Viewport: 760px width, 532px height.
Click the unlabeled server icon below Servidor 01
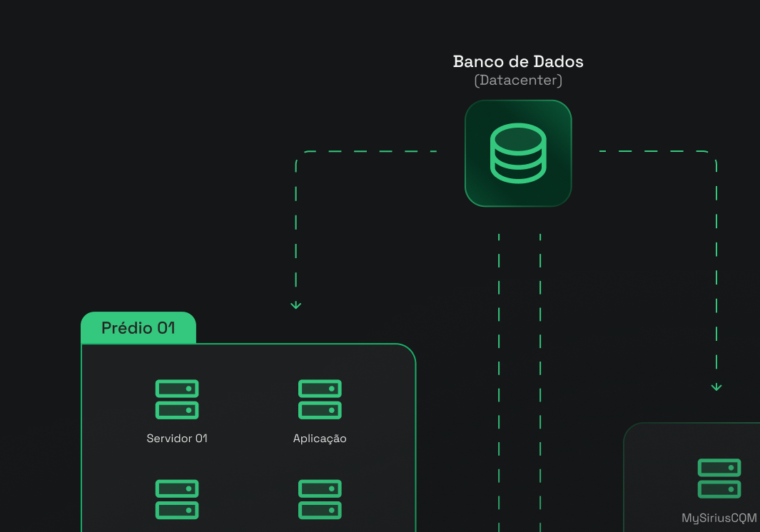click(x=177, y=499)
